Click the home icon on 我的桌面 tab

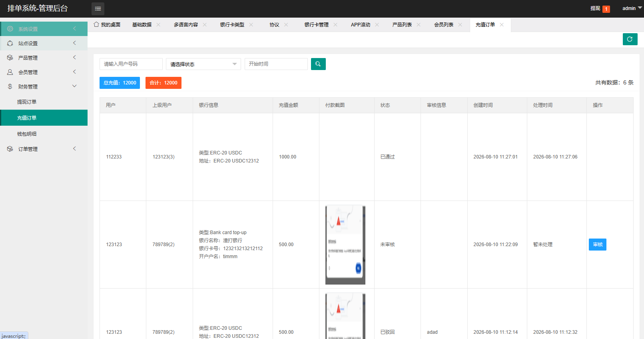point(96,24)
